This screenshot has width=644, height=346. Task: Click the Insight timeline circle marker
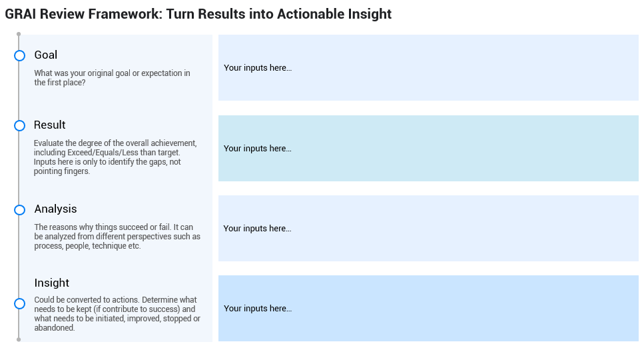(x=19, y=304)
